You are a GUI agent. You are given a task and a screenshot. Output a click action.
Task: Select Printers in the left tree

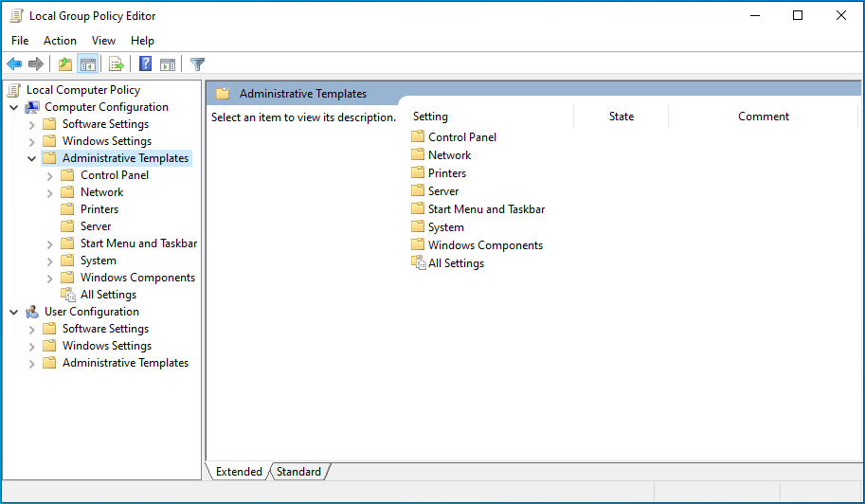point(99,209)
